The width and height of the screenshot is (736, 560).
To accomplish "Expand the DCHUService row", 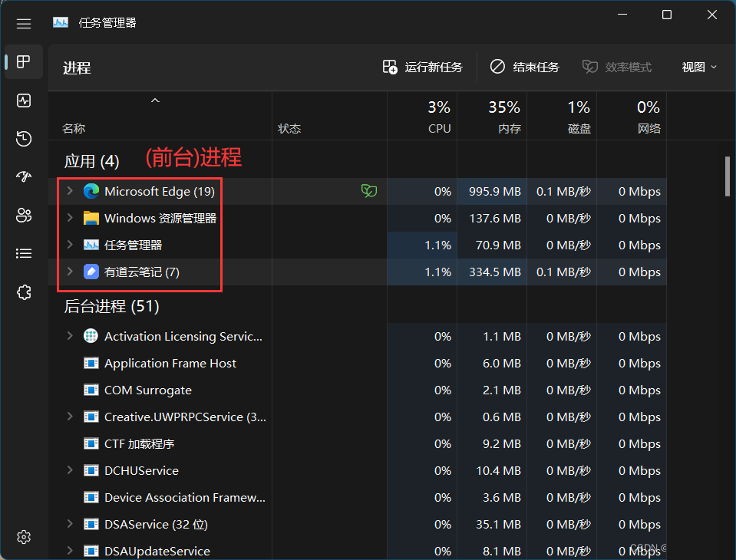I will [x=70, y=469].
